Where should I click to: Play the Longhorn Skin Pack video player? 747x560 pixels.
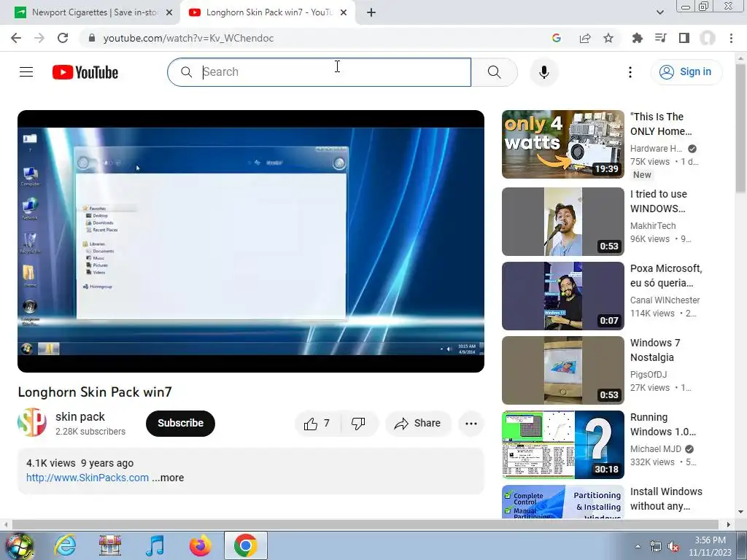coord(251,241)
